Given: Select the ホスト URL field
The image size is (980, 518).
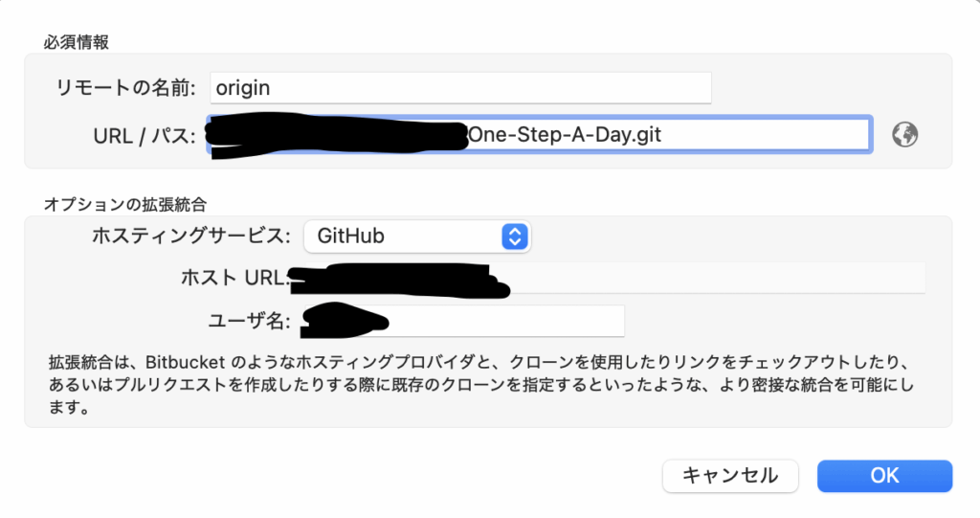Looking at the screenshot, I should click(x=606, y=278).
